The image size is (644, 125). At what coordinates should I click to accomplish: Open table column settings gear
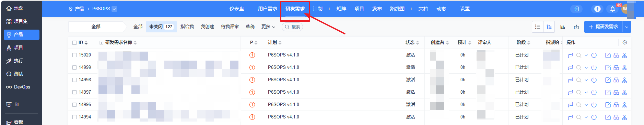tap(625, 42)
